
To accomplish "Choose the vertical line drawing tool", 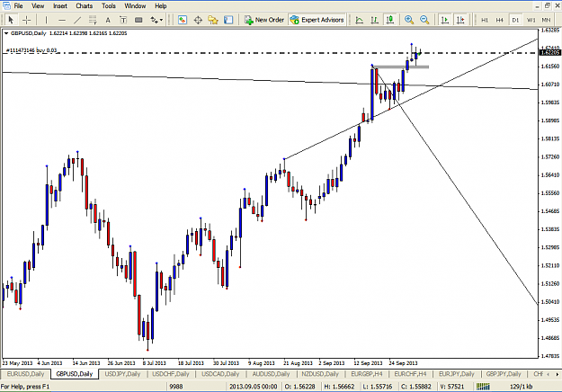I will coord(46,20).
